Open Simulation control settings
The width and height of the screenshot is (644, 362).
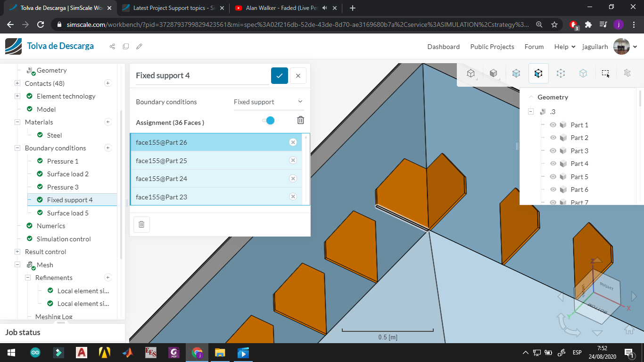coord(64,239)
